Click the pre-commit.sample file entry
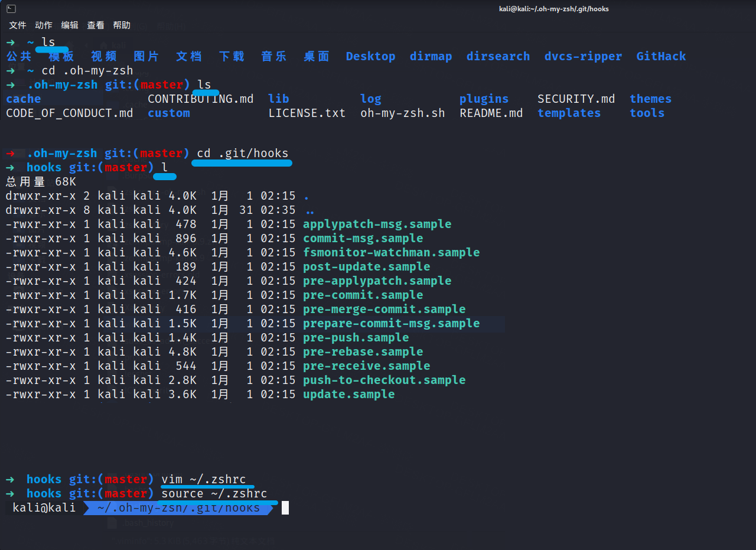 [x=363, y=295]
